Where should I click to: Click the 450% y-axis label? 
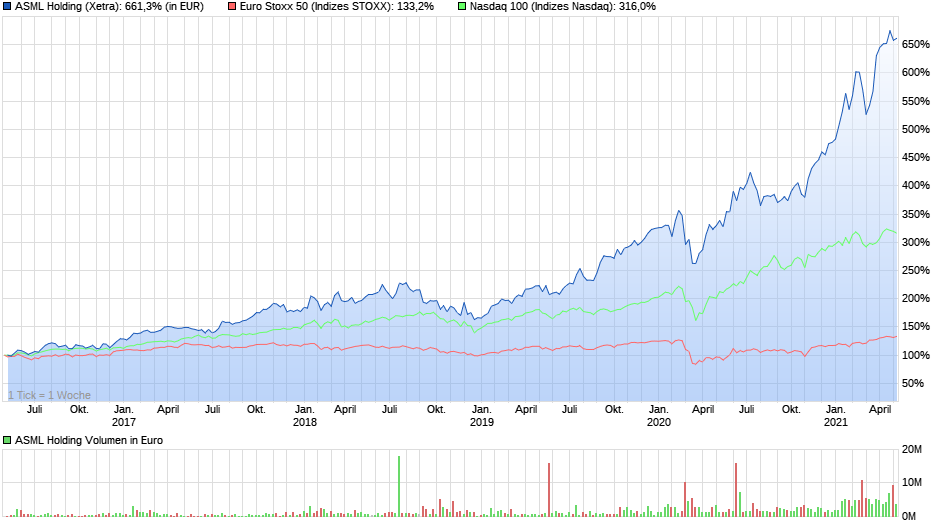point(915,158)
